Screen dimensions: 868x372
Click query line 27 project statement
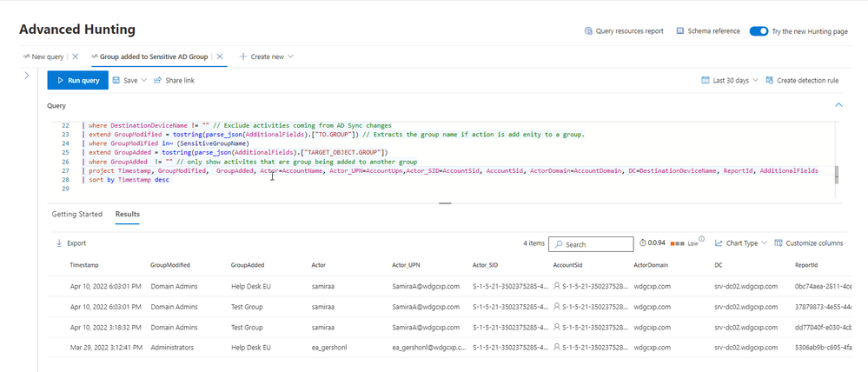click(x=453, y=171)
